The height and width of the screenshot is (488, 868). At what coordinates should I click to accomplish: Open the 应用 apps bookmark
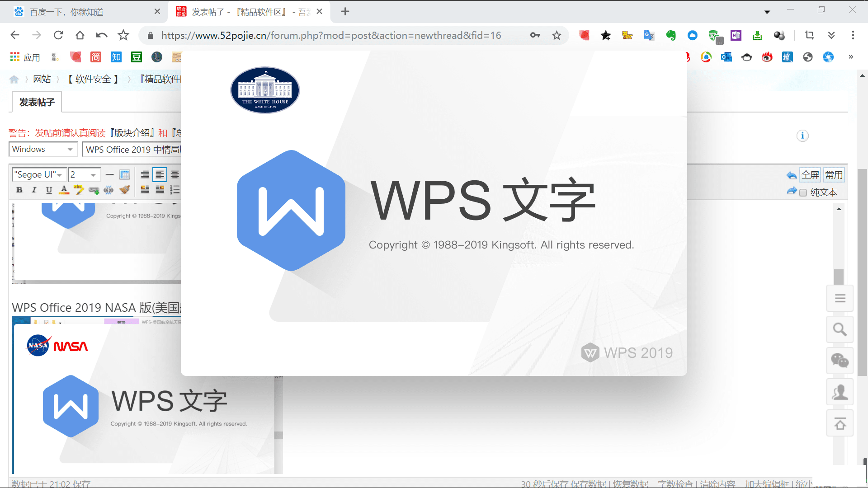point(25,57)
